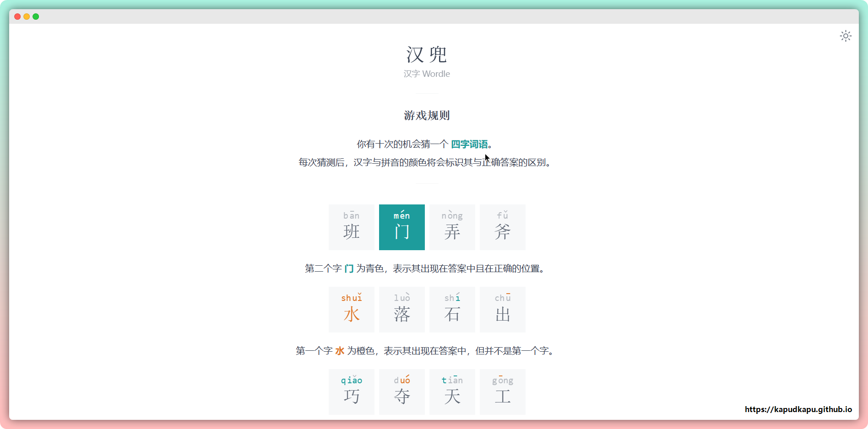Viewport: 868px width, 429px height.
Task: Click the teal 门 character tile
Action: (x=401, y=227)
